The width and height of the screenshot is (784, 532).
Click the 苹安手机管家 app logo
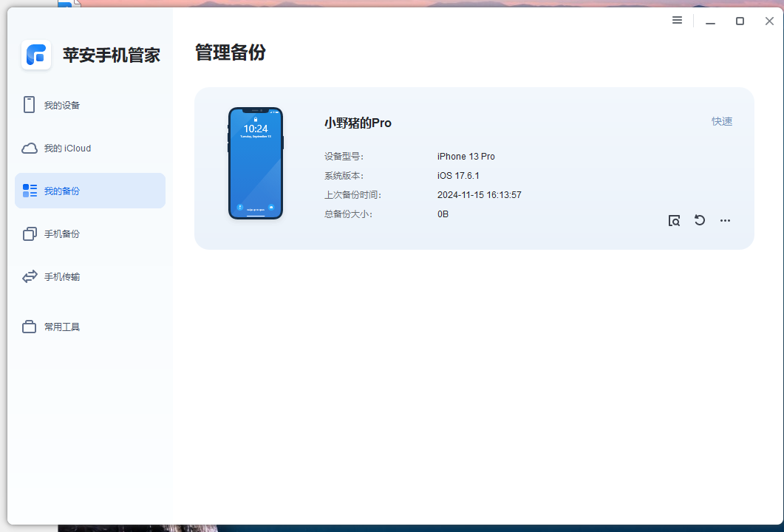click(35, 55)
